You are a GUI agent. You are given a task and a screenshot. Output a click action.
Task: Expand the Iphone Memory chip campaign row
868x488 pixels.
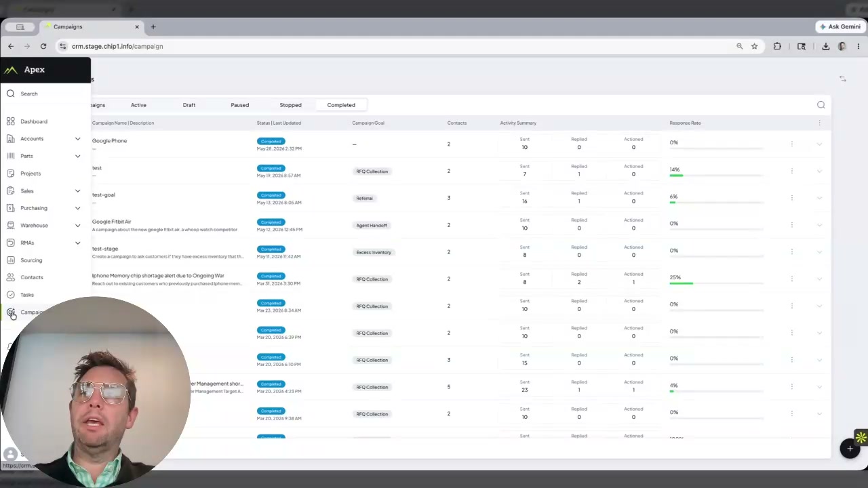coord(819,279)
